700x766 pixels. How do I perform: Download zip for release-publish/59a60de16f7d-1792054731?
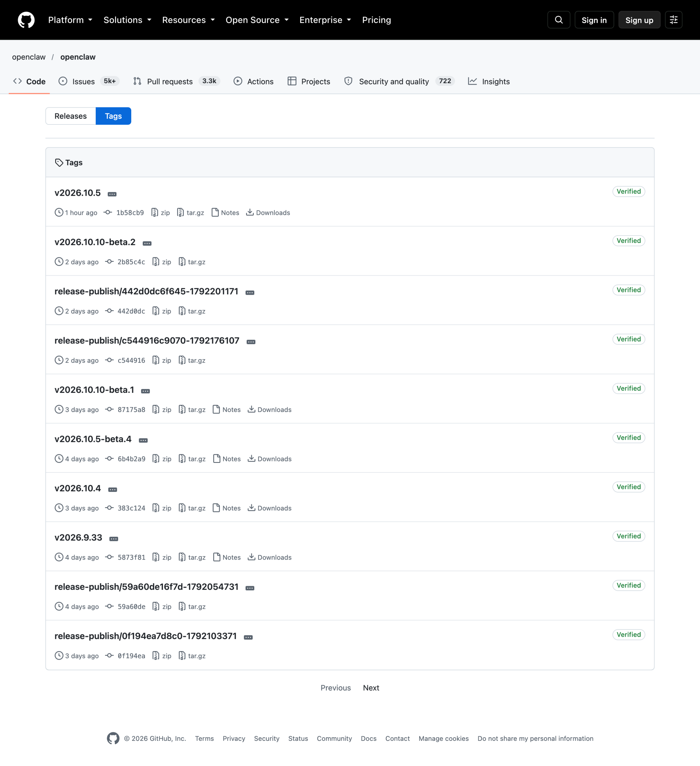coord(162,607)
